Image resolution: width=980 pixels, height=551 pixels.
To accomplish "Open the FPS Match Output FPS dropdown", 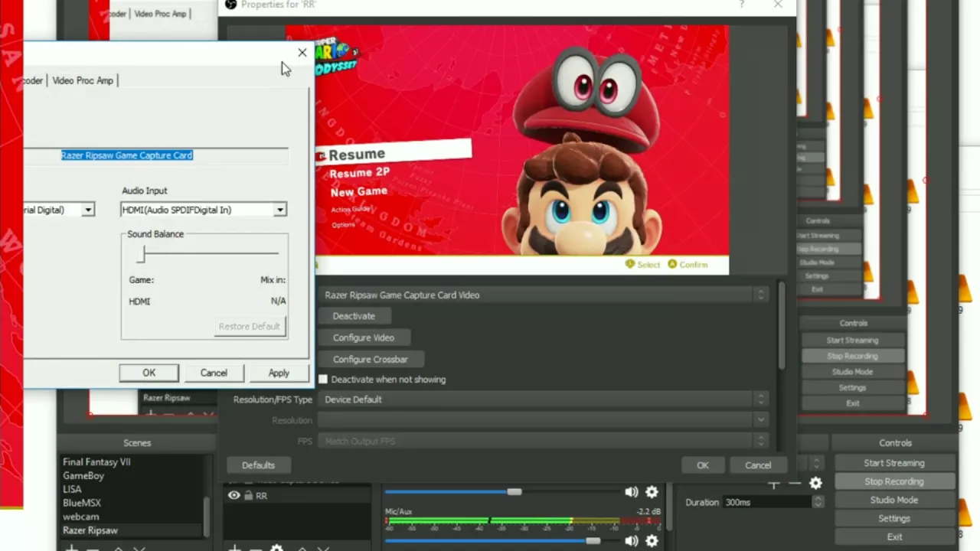I will [x=543, y=441].
